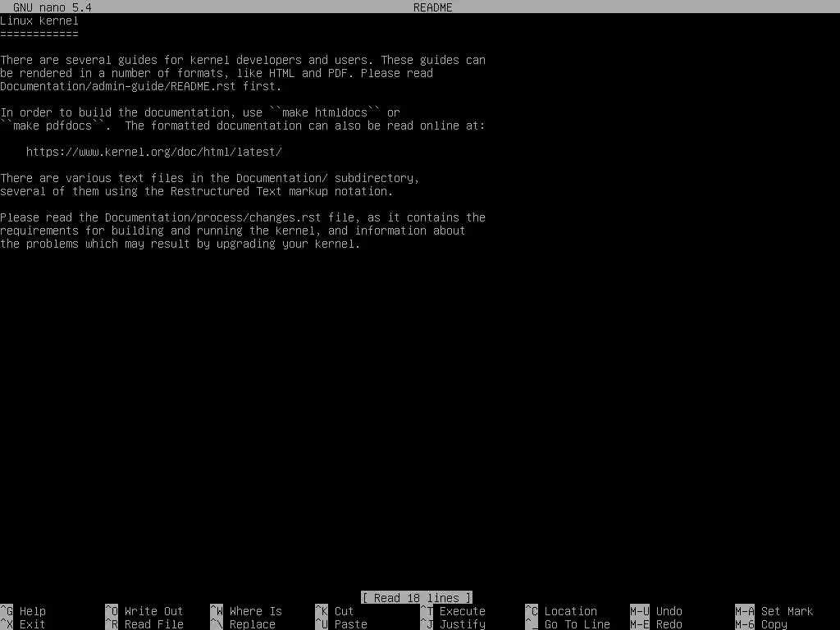The width and height of the screenshot is (840, 630).
Task: Click the Copy shortcut label
Action: pos(774,624)
